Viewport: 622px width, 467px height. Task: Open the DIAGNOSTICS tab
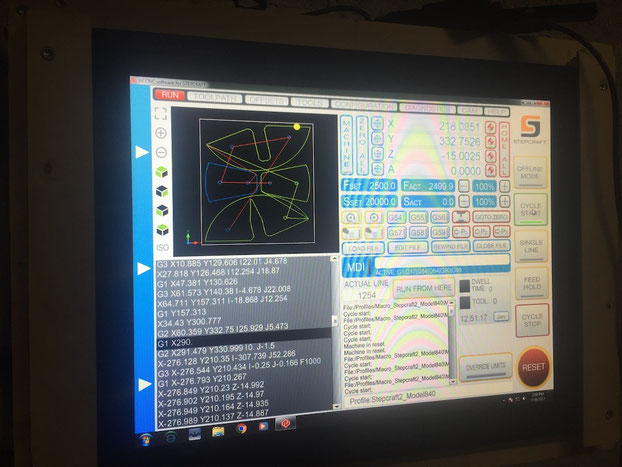(x=427, y=108)
